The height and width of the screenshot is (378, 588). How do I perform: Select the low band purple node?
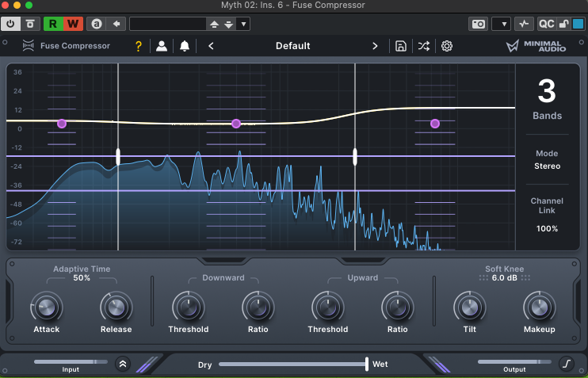pyautogui.click(x=62, y=124)
